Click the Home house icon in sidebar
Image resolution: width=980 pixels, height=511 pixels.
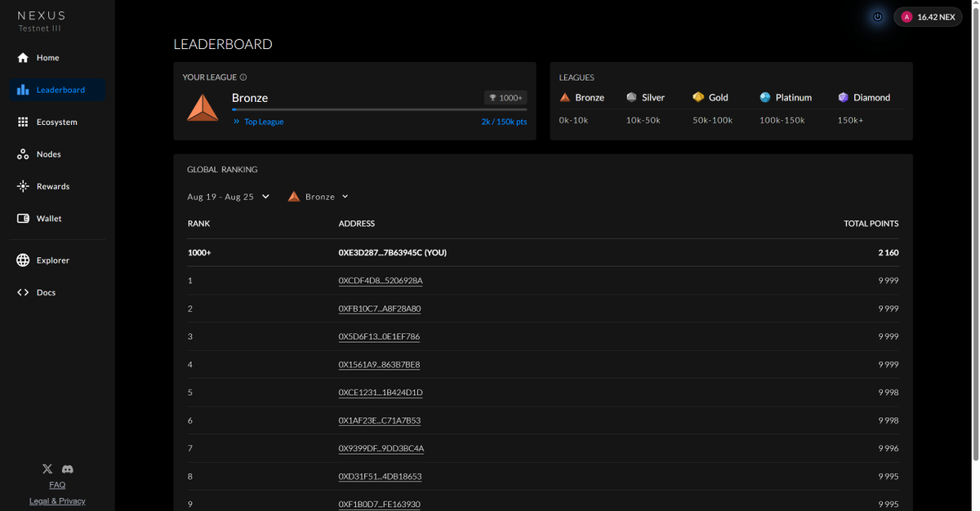(x=23, y=58)
